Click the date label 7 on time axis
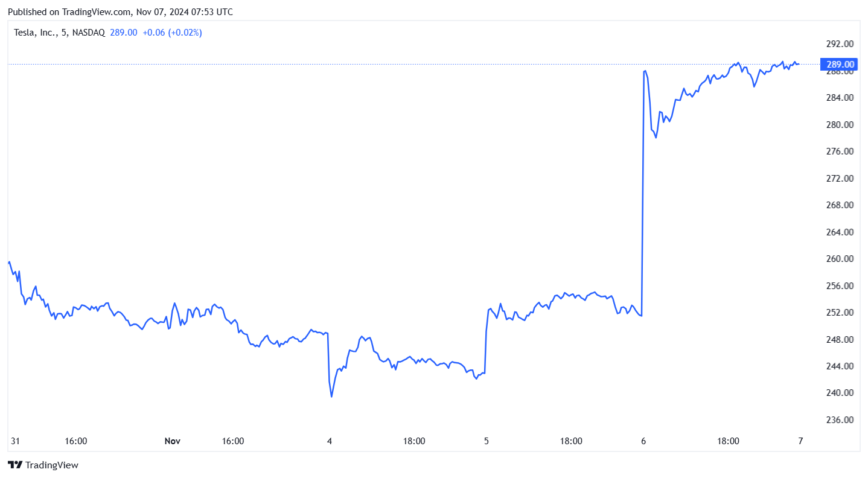The width and height of the screenshot is (868, 478). coord(800,441)
